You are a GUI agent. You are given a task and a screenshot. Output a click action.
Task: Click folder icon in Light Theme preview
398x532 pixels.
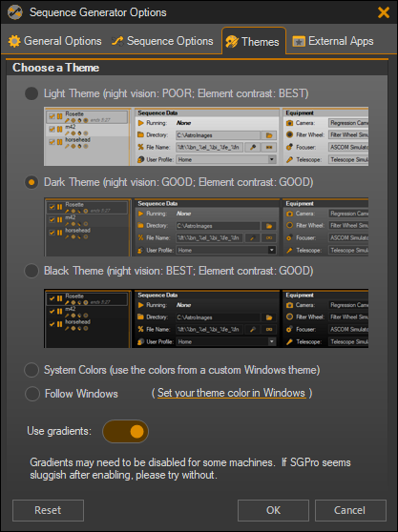(x=140, y=134)
